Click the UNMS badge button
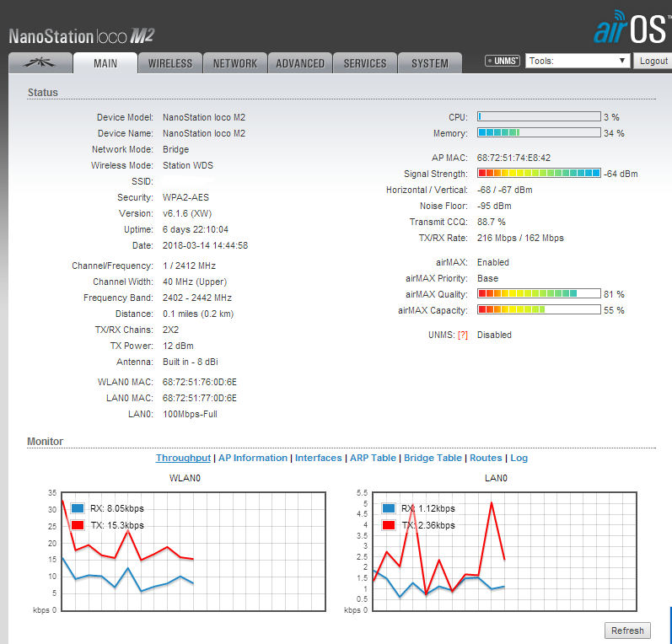 pos(503,61)
